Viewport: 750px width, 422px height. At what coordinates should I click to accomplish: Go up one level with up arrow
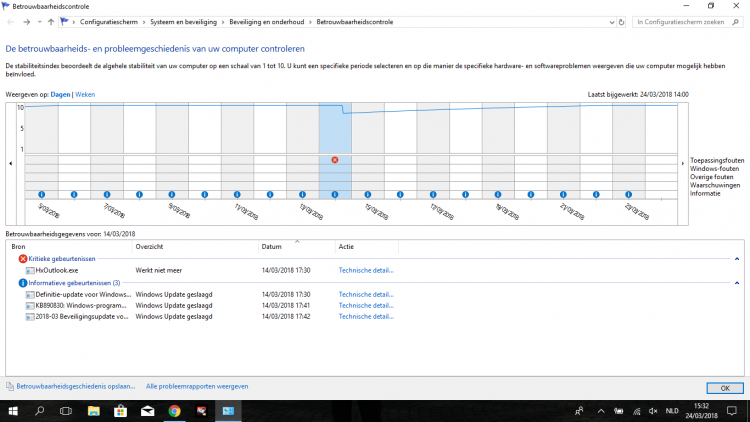[51, 21]
